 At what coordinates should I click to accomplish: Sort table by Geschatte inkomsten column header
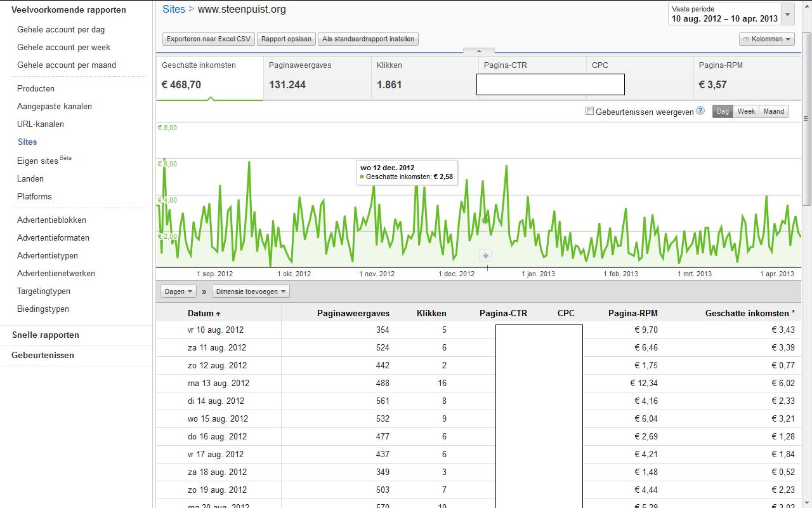[750, 313]
